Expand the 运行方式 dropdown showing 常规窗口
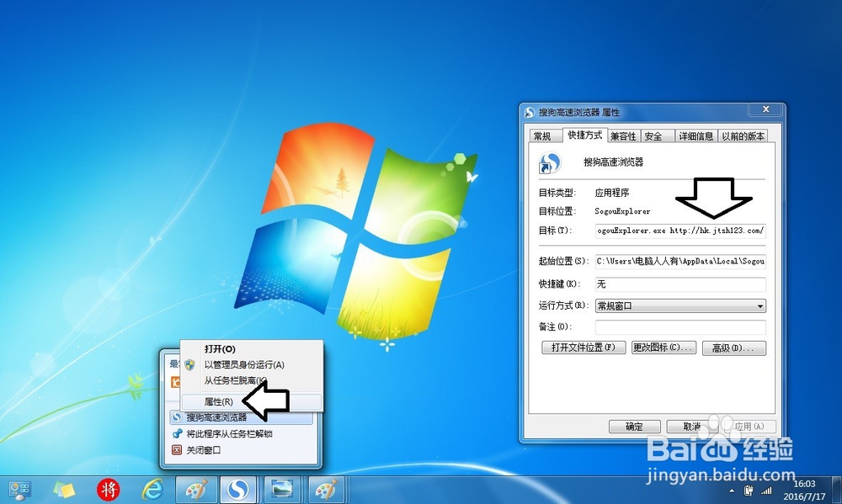The width and height of the screenshot is (842, 504). click(680, 306)
